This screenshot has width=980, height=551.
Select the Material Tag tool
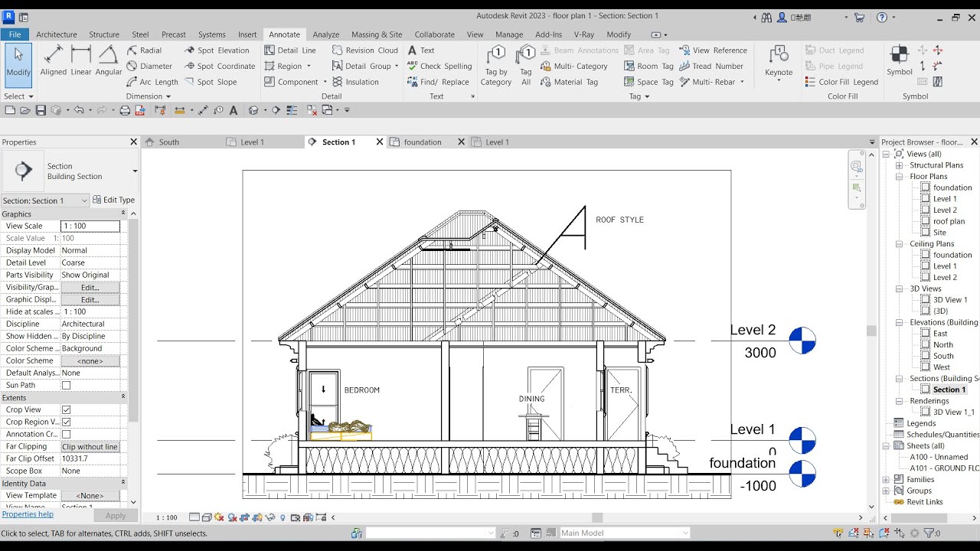coord(569,82)
